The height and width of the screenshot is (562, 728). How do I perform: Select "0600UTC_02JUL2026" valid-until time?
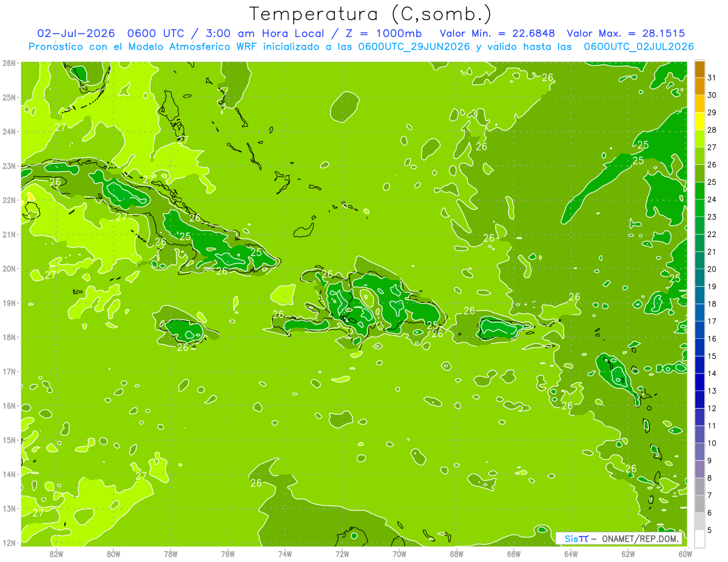pos(639,47)
